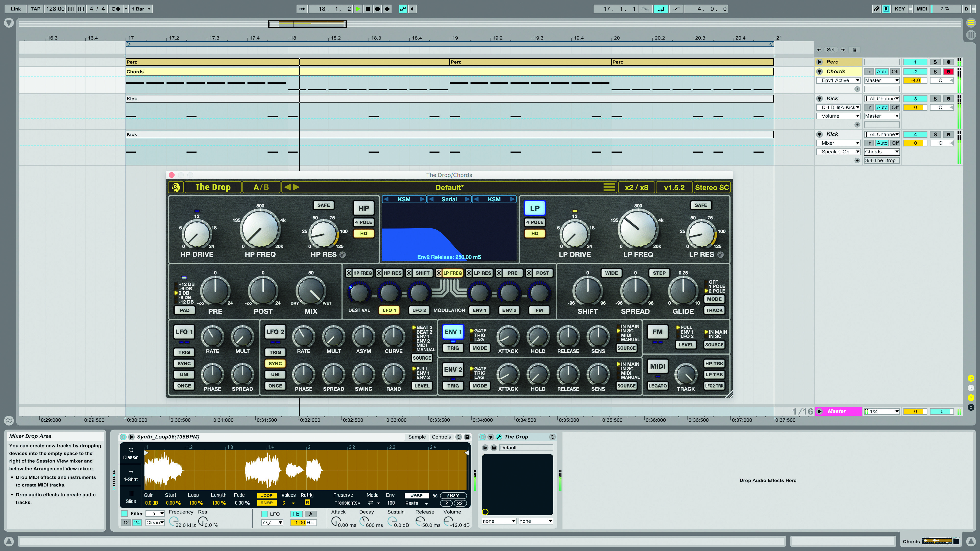Viewport: 980px width, 551px height.
Task: Open browser with the top-left triangle icon
Action: pos(9,23)
